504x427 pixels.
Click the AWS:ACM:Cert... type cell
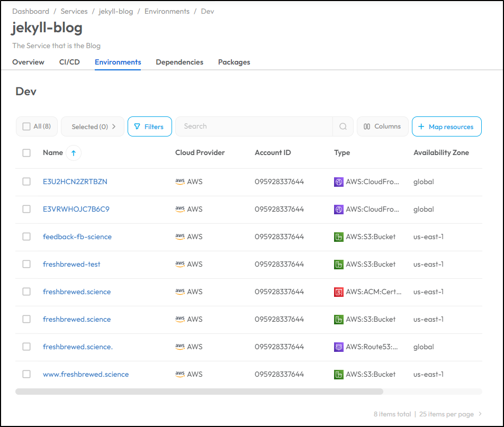368,292
